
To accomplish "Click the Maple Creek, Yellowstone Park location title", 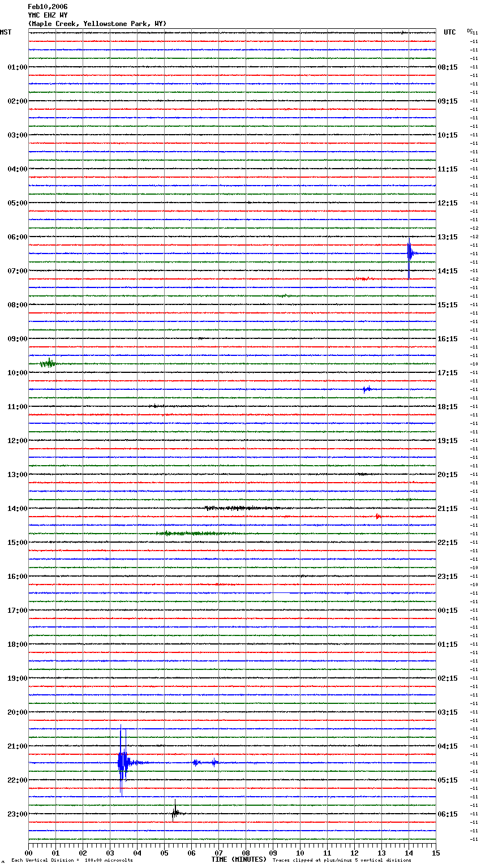I will 97,24.
